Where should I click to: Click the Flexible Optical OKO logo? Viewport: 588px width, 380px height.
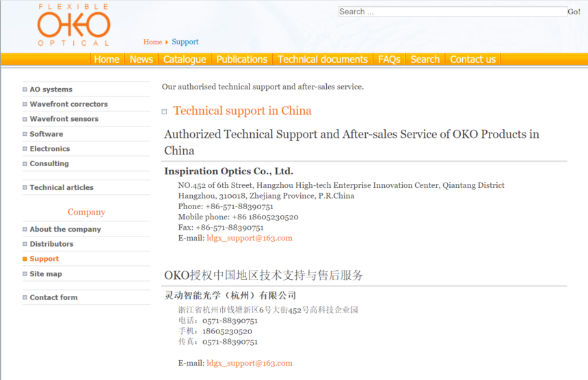[x=74, y=25]
